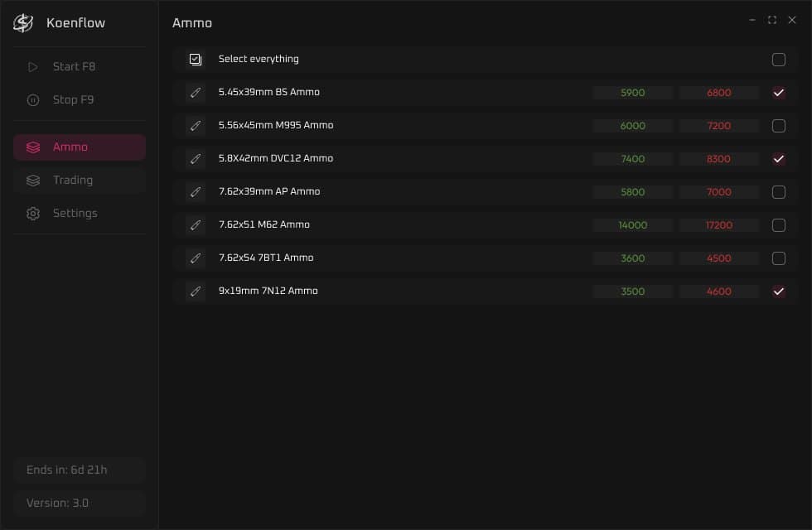Click the green 5800 price field
The image size is (812, 530).
(633, 192)
